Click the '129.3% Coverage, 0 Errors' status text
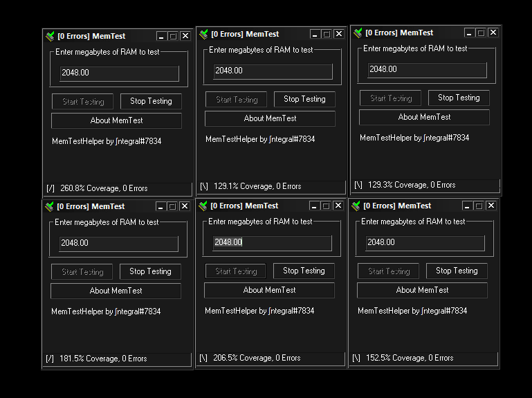Screen dimensions: 532x398 click(412, 185)
